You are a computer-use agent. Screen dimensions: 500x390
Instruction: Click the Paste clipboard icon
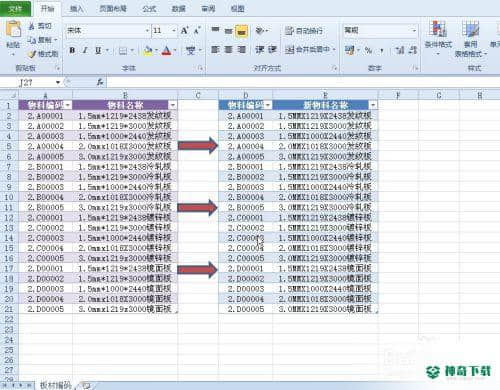click(x=13, y=29)
